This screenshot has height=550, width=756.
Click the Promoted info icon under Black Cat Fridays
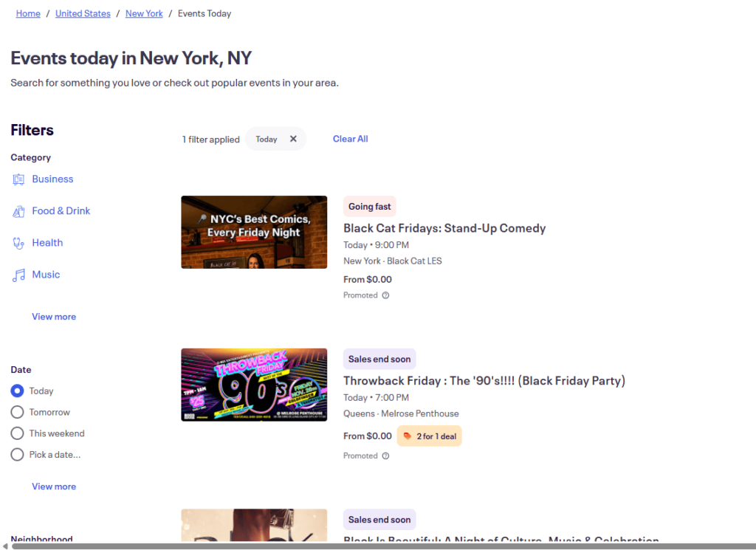385,295
